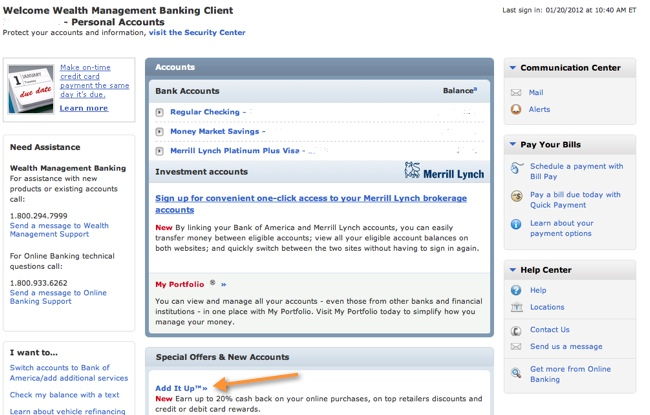650x415 pixels.
Task: Sign up for Merrill Lynch brokerage access
Action: pyautogui.click(x=311, y=204)
